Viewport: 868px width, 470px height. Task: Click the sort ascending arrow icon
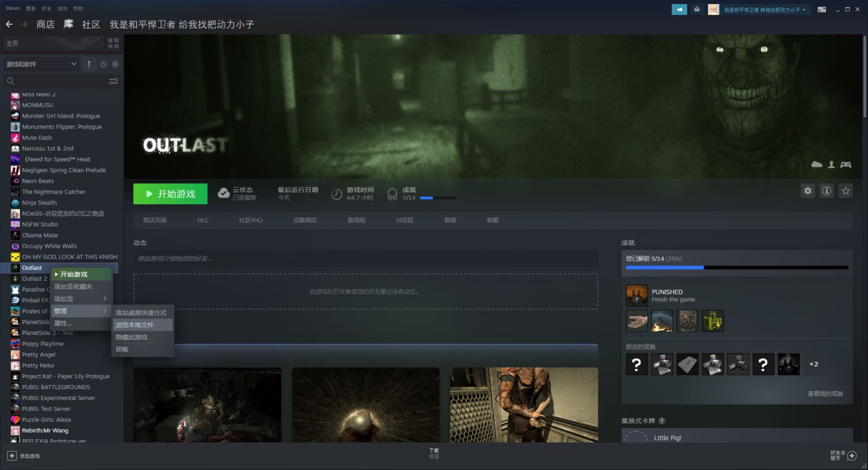(x=89, y=64)
